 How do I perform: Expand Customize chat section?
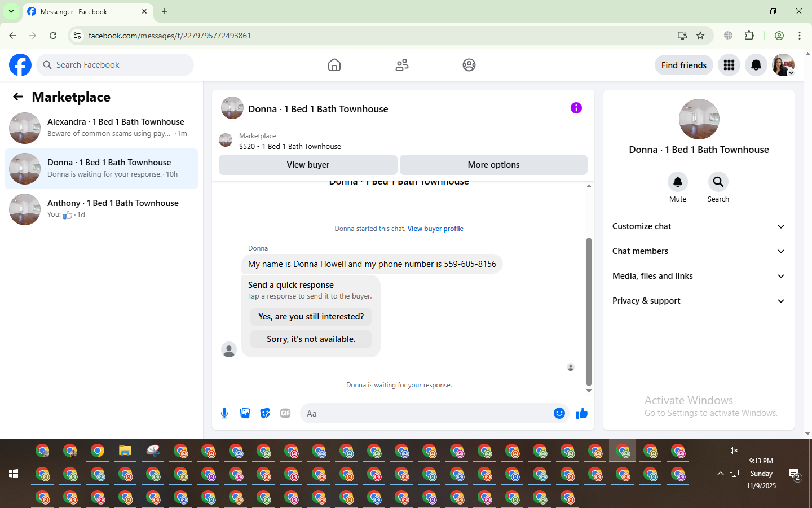[699, 226]
